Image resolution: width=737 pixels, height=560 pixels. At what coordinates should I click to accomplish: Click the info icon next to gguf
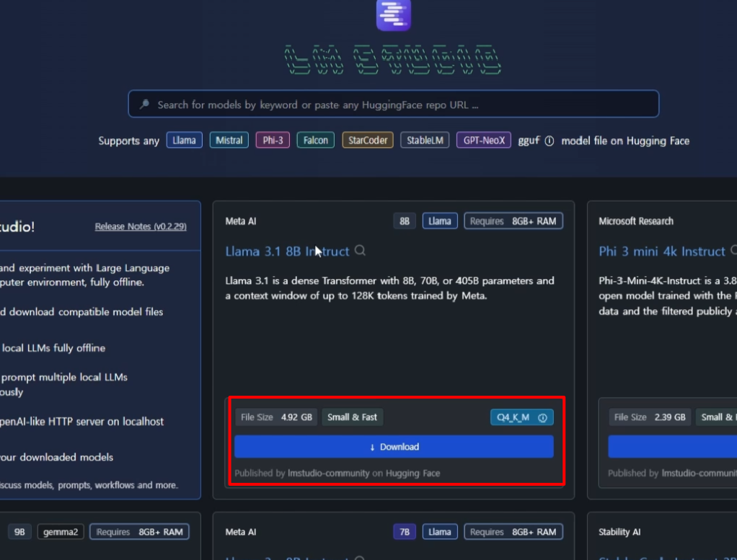(549, 141)
